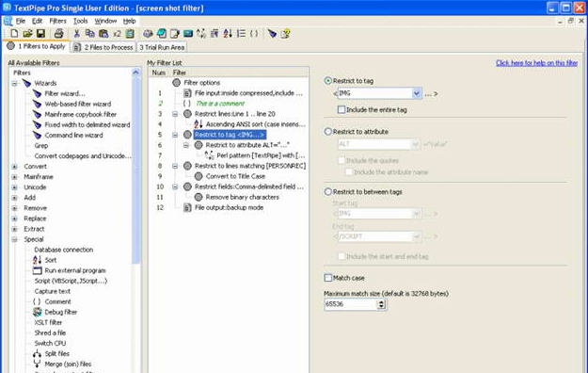Image resolution: width=588 pixels, height=373 pixels.
Task: Click the Save floppy disk icon
Action: pyautogui.click(x=40, y=33)
